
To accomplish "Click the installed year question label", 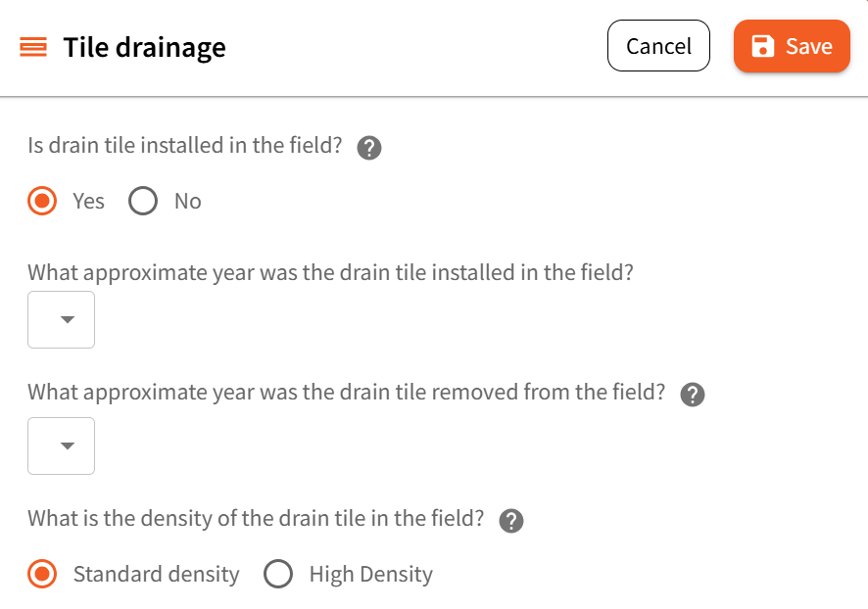I will point(330,272).
